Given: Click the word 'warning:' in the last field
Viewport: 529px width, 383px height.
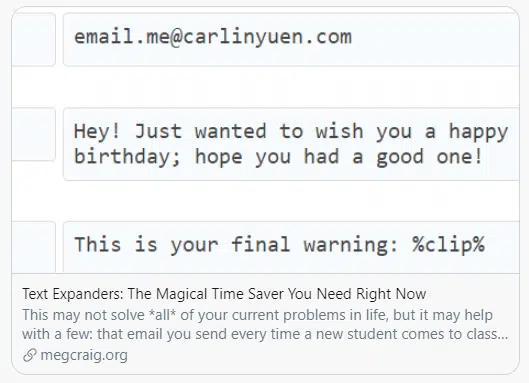Looking at the screenshot, I should pyautogui.click(x=351, y=245).
